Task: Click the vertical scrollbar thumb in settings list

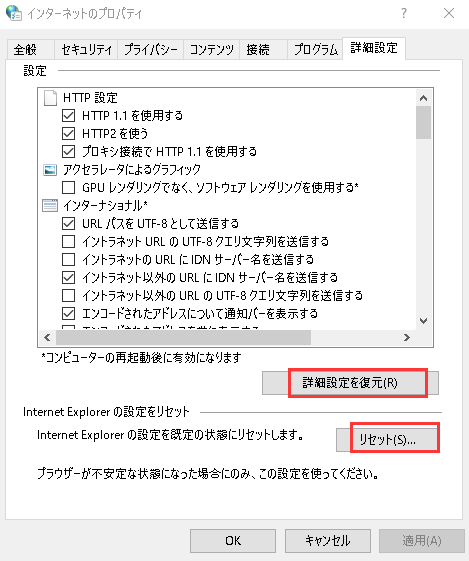Action: 424,122
